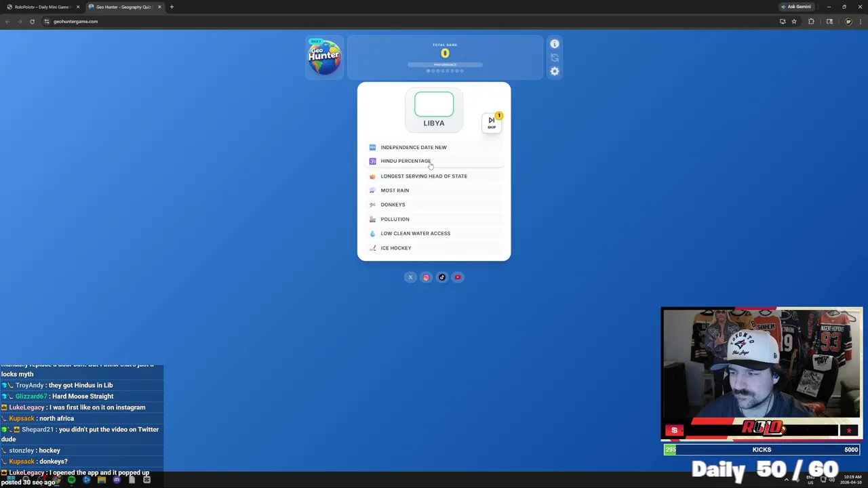Viewport: 868px width, 488px height.
Task: Open the browser extensions puzzle icon
Action: pos(811,21)
